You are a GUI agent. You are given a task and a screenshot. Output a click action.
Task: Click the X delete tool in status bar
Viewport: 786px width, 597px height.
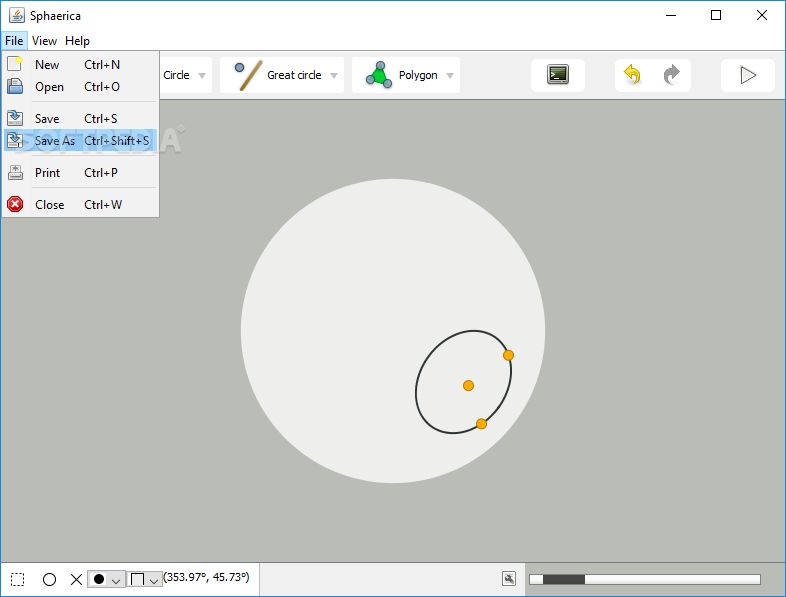[76, 579]
